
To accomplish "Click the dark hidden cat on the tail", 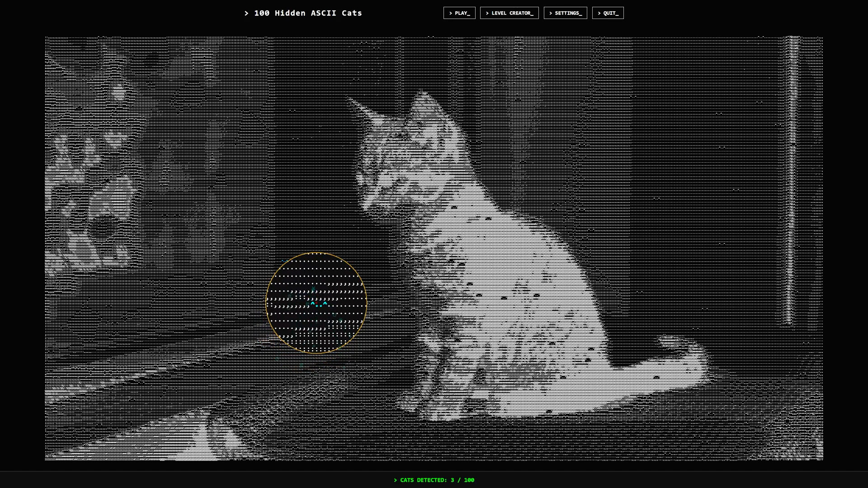I will pyautogui.click(x=656, y=377).
